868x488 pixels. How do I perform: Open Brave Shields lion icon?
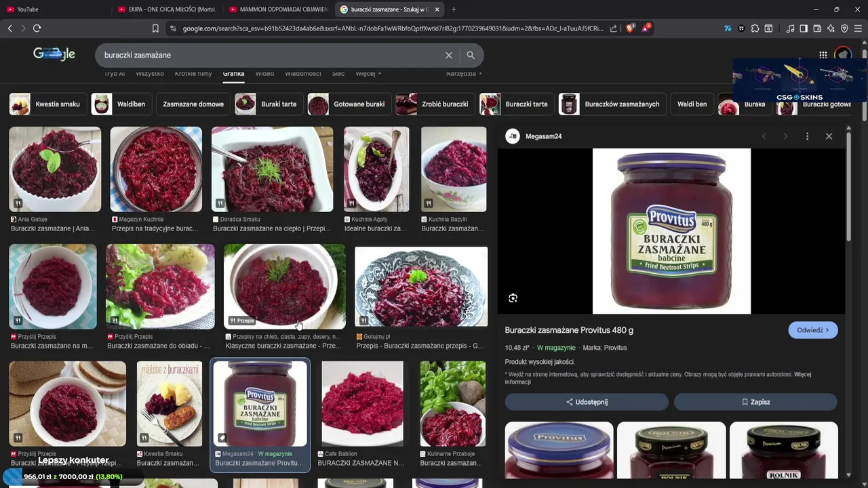point(630,28)
